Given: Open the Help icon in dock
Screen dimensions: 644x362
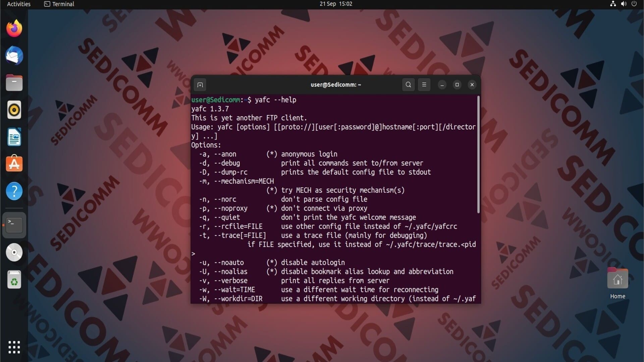Looking at the screenshot, I should [14, 191].
